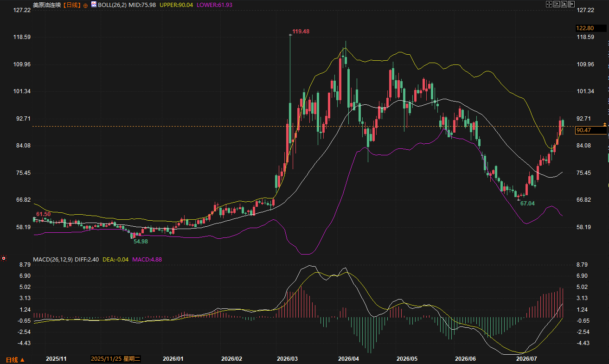The image size is (609, 364).
Task: Click the play-forward chart axis icon
Action: coord(564,4)
